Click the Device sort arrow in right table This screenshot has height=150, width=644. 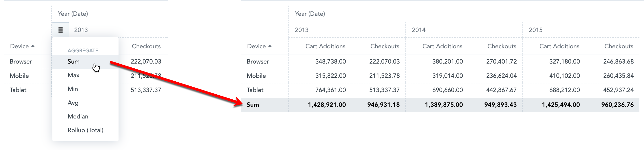270,46
